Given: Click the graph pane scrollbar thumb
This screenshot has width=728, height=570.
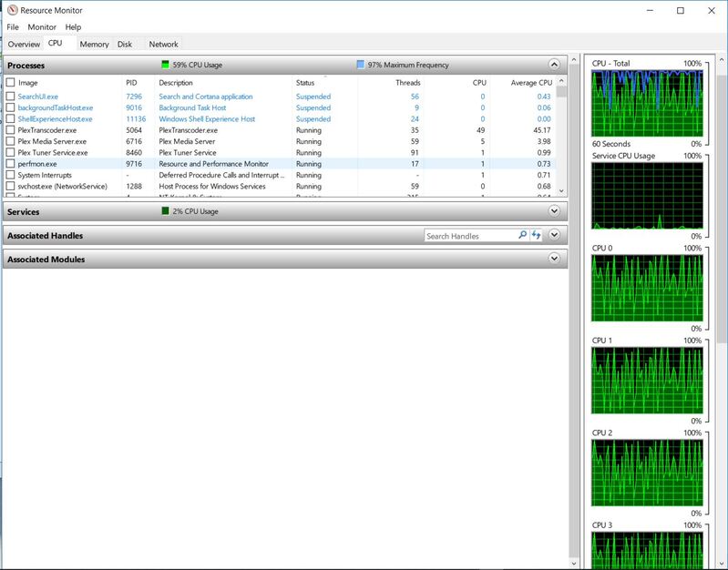Looking at the screenshot, I should pyautogui.click(x=721, y=209).
